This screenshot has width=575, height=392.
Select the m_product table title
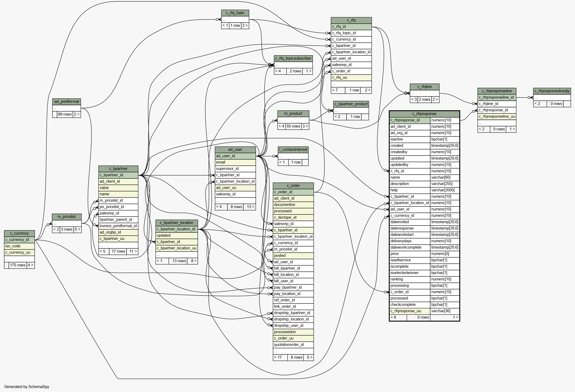coord(293,114)
